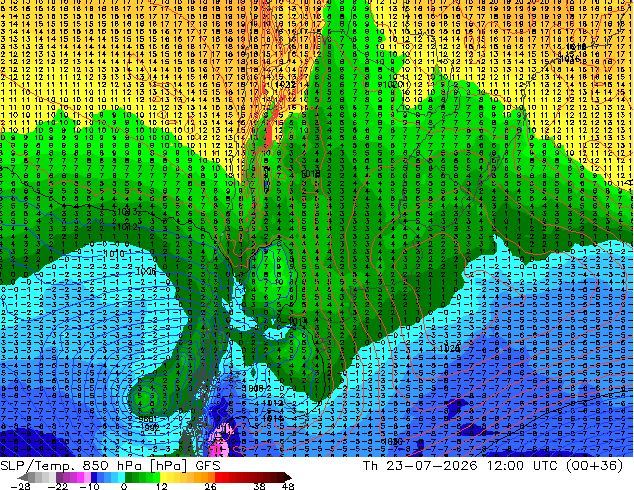Click the '26' tick label on the color scale
634x490 pixels.
pos(210,486)
